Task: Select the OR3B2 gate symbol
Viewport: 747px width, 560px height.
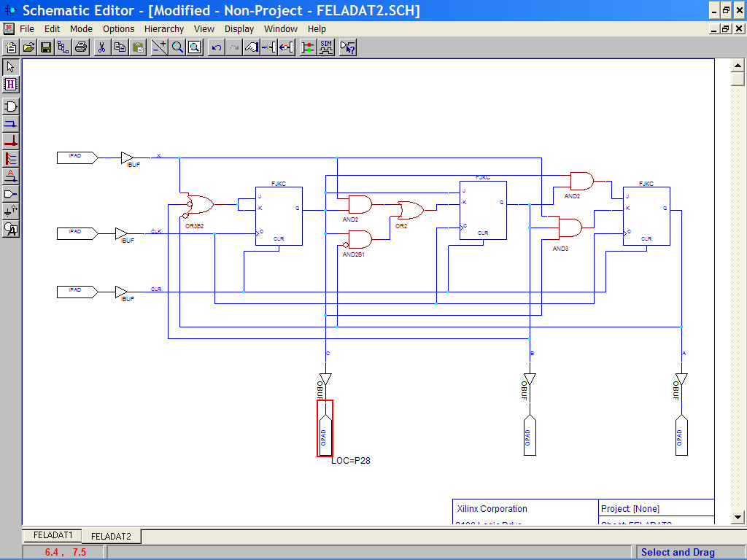Action: click(199, 205)
